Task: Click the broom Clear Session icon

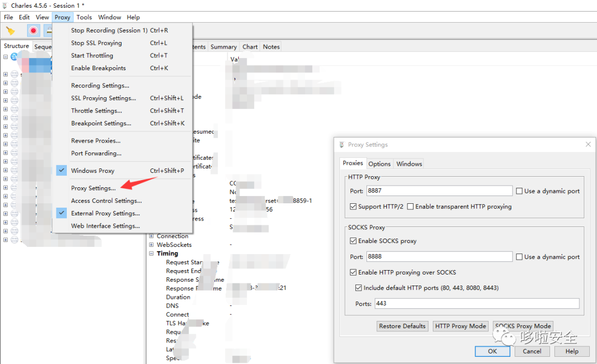Action: pyautogui.click(x=10, y=31)
